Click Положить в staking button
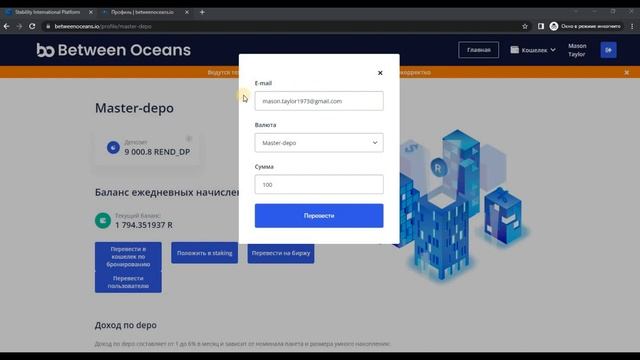 click(204, 253)
